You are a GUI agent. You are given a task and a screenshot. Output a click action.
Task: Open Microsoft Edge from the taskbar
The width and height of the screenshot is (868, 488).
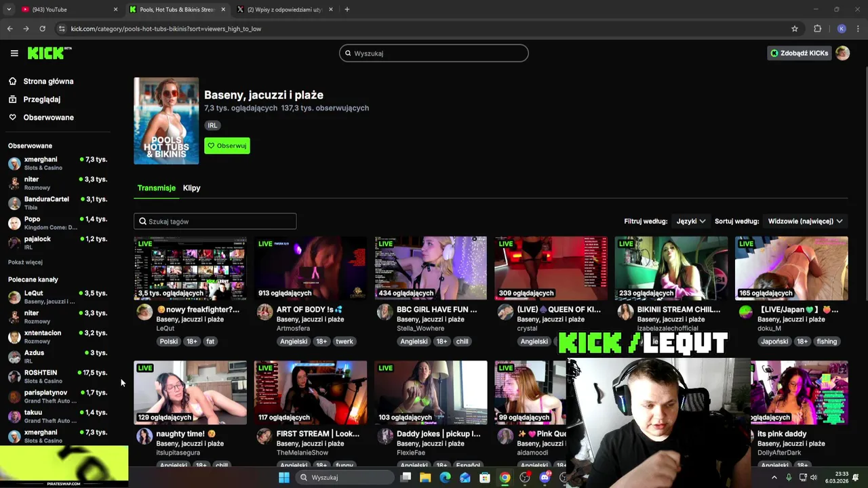click(445, 477)
